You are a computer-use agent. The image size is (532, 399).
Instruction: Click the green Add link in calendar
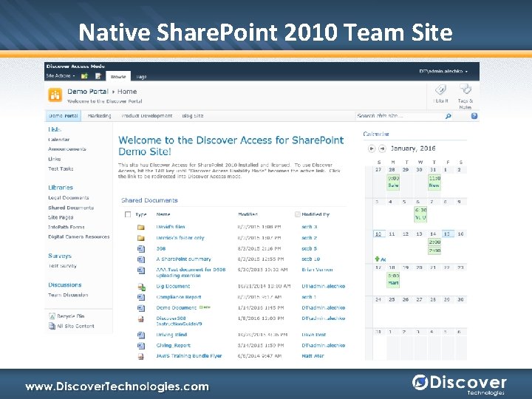click(x=381, y=259)
